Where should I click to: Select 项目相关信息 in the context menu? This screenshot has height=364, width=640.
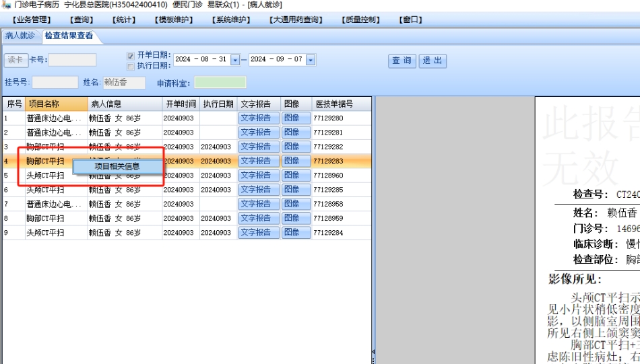click(117, 166)
